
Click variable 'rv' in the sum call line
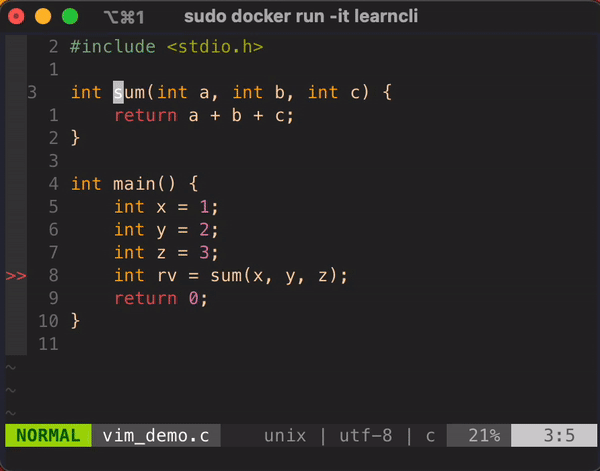pyautogui.click(x=167, y=276)
